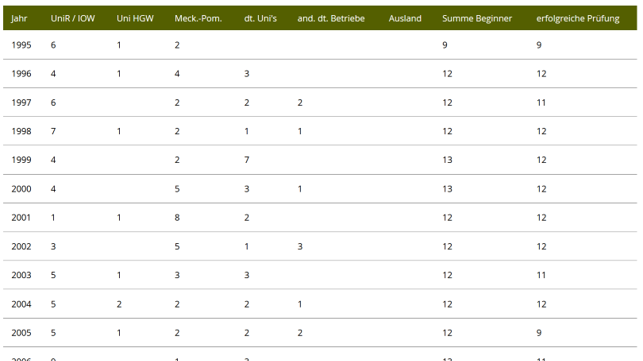Click the Uni HGW header cell
Image resolution: width=643 pixels, height=361 pixels.
coord(135,18)
